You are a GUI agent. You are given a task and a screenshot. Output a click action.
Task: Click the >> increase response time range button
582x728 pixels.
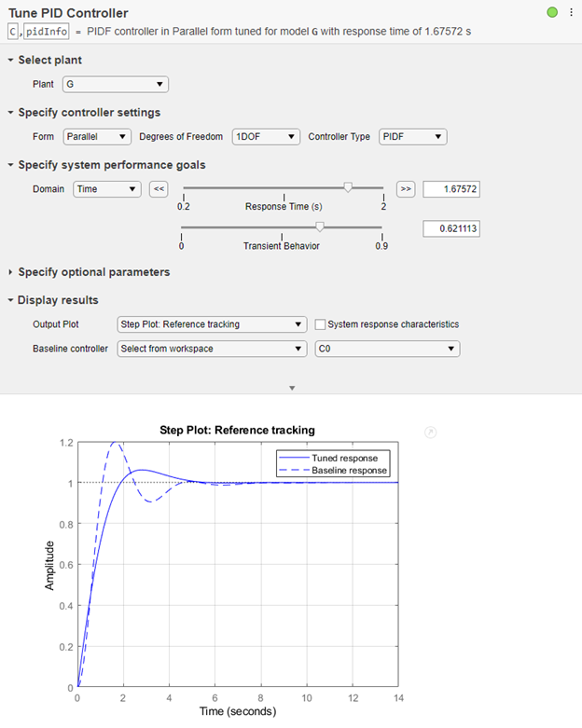pos(405,189)
